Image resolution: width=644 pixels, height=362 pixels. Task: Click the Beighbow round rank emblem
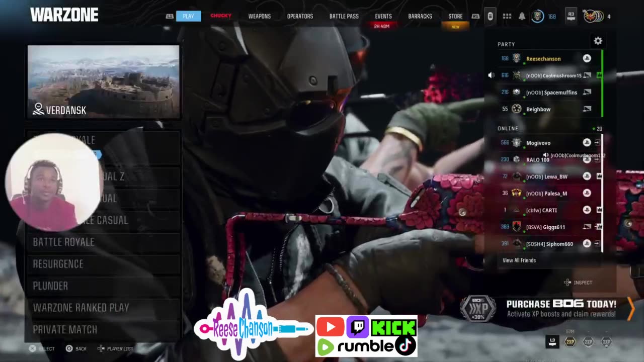tap(517, 109)
